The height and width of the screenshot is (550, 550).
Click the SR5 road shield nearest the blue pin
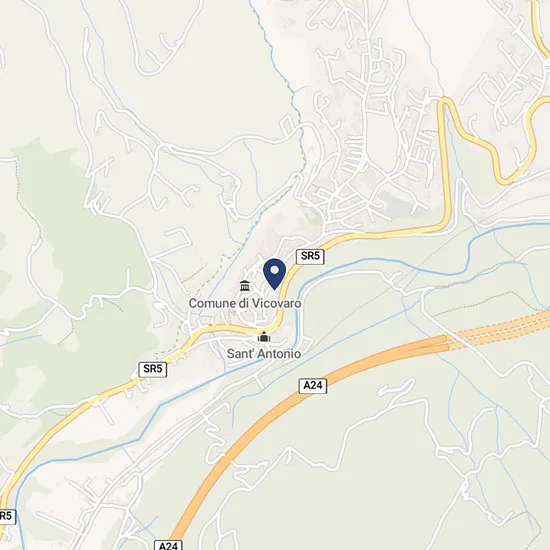[x=310, y=256]
